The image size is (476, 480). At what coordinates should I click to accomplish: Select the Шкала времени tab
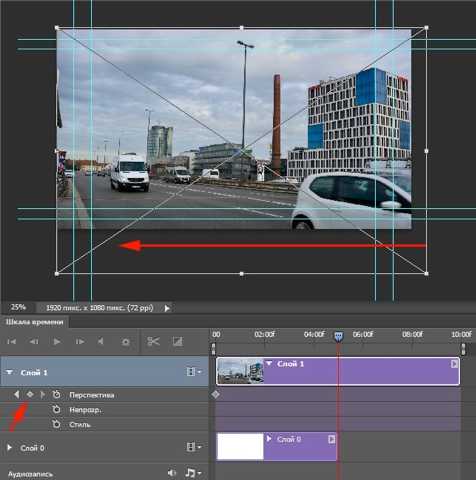click(x=35, y=322)
